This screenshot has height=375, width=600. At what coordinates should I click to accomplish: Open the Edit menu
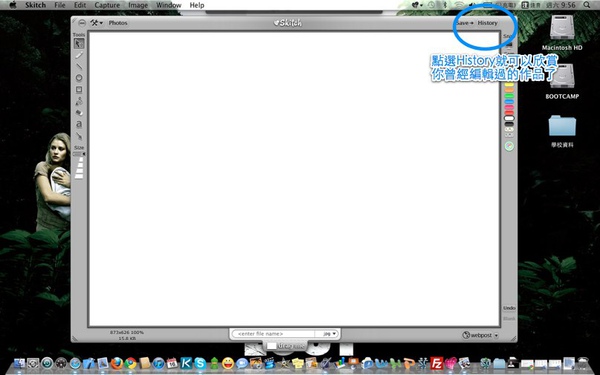(x=80, y=5)
